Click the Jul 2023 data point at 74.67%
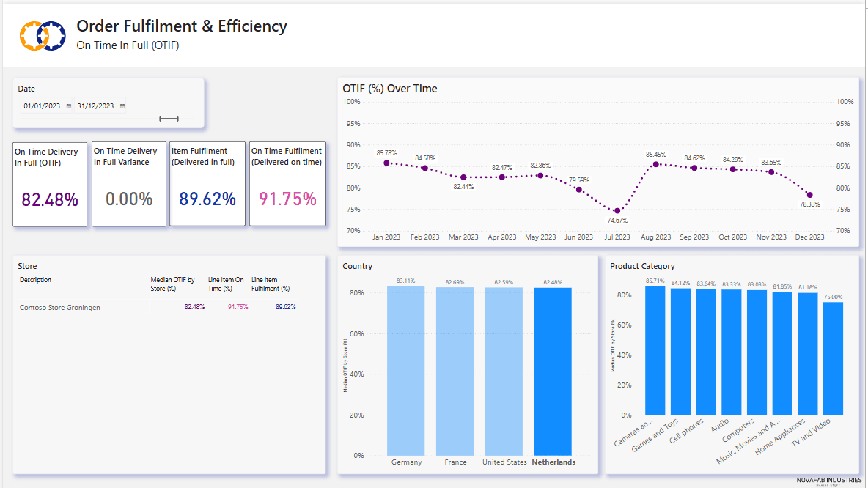 click(617, 210)
